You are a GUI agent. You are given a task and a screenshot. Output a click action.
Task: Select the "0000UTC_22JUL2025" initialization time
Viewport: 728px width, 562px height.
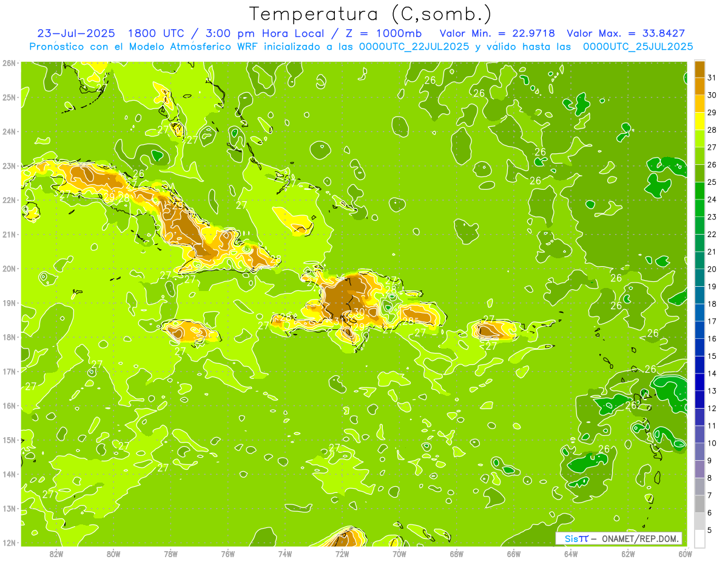414,47
